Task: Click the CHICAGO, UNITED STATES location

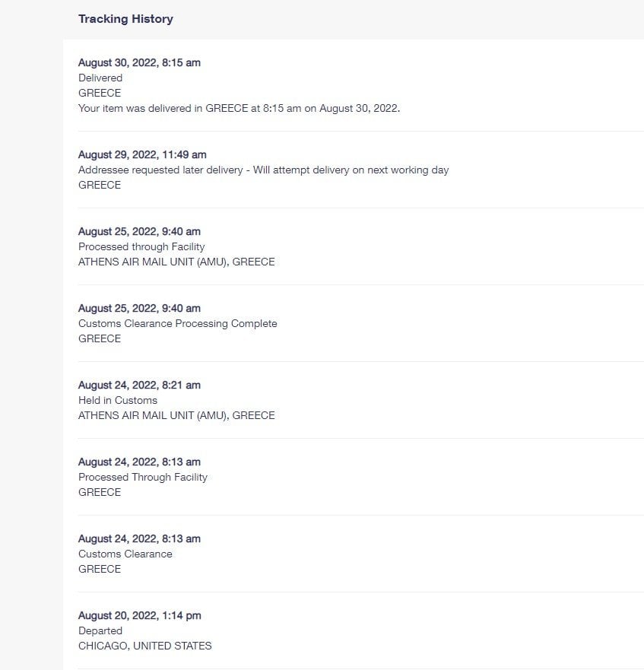Action: (x=145, y=646)
